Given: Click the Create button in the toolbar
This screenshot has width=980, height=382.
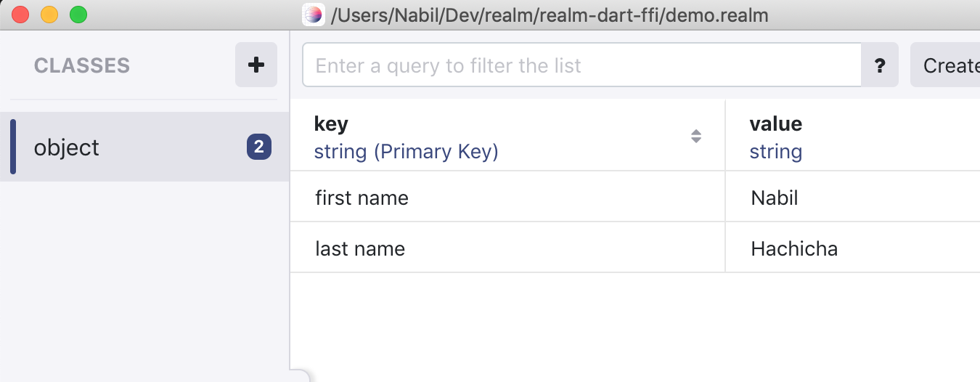Looking at the screenshot, I should tap(945, 65).
